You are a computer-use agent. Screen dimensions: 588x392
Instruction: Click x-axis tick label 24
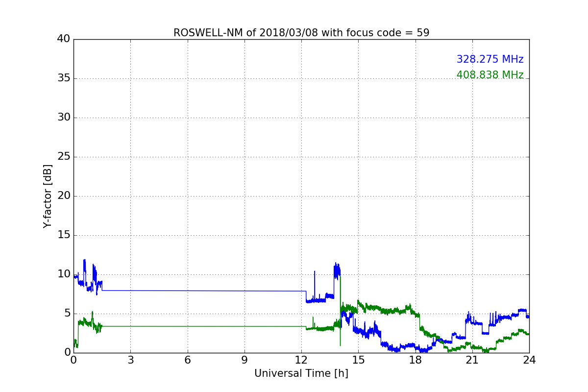(529, 360)
